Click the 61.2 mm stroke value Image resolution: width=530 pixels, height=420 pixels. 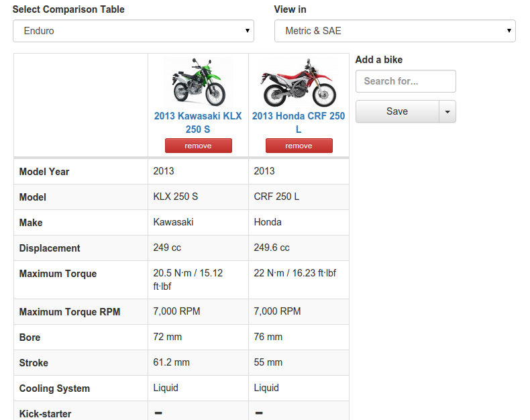[x=171, y=362]
